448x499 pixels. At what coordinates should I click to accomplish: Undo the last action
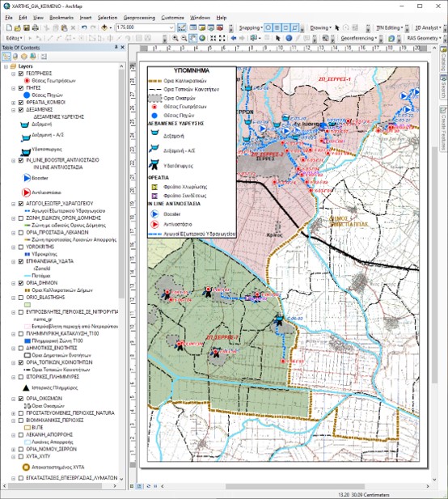(x=84, y=28)
